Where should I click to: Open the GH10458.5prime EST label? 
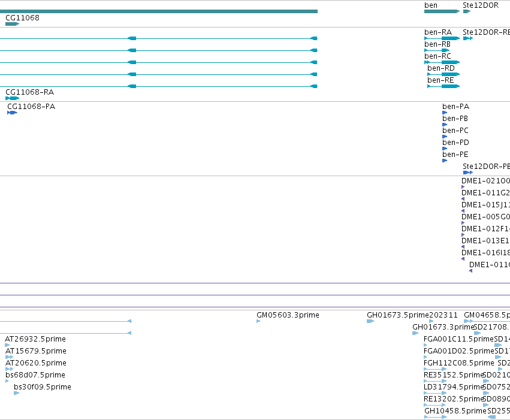[x=455, y=411]
